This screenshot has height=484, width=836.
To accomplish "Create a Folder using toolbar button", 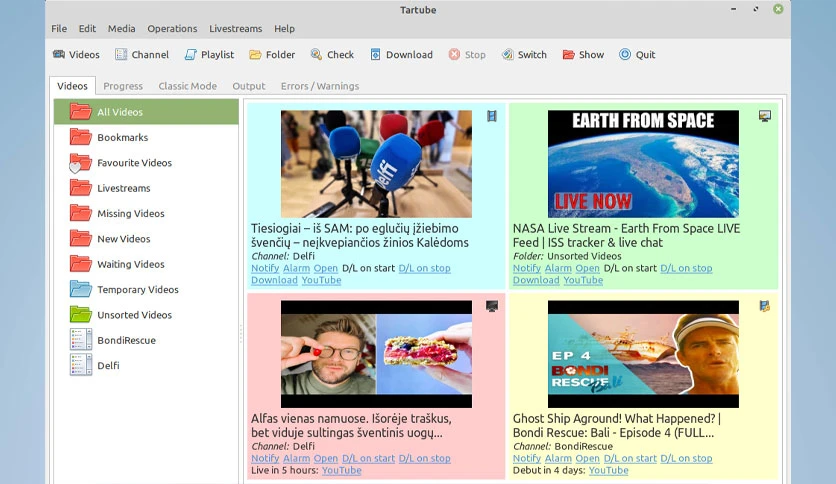I will click(x=272, y=54).
